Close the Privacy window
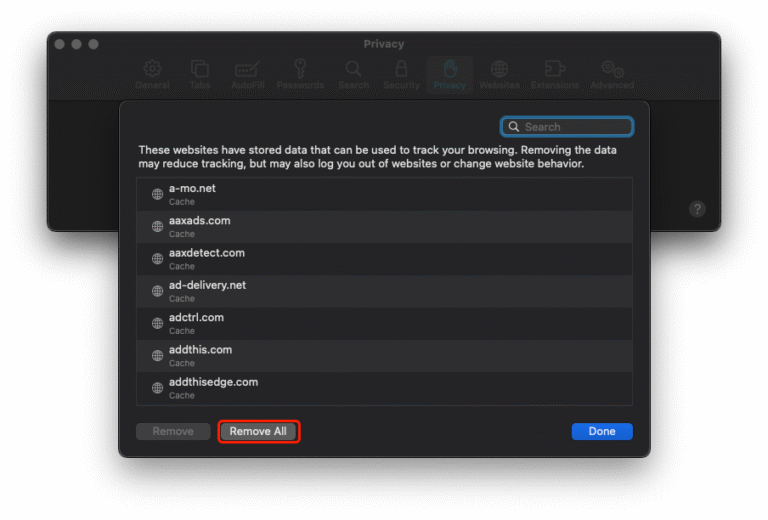768x520 pixels. point(60,44)
